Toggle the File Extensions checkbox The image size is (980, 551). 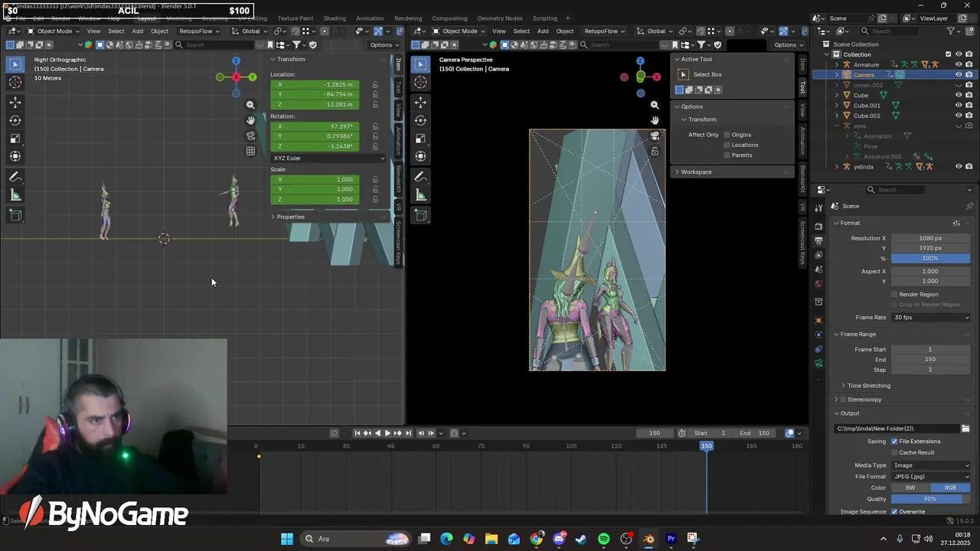(894, 442)
